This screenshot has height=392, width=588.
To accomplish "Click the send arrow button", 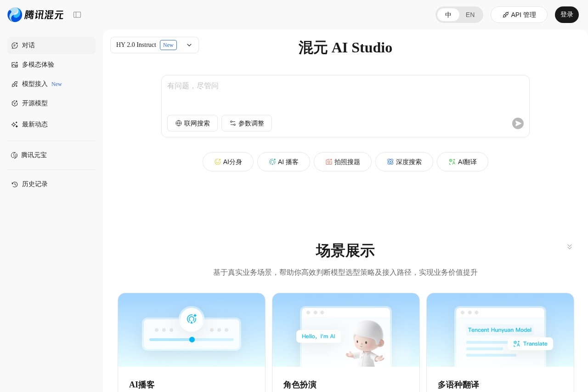I will click(518, 123).
